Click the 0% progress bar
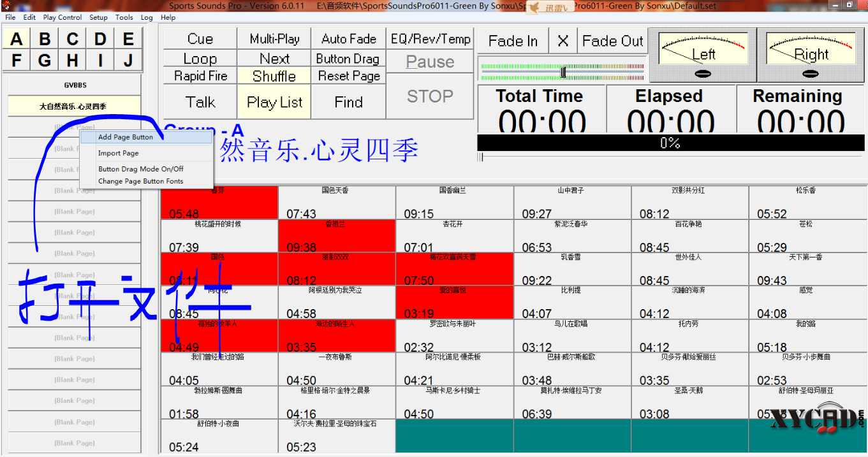This screenshot has height=457, width=868. coord(671,143)
